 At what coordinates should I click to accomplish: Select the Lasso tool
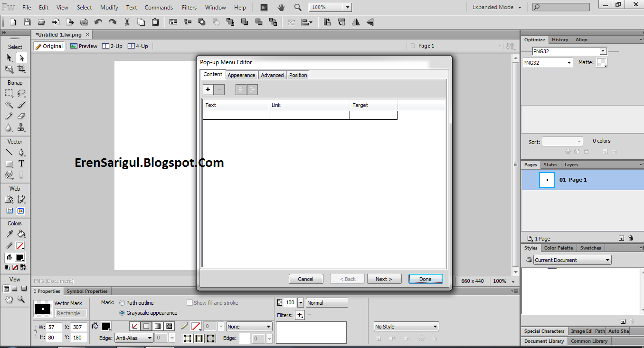coord(21,94)
